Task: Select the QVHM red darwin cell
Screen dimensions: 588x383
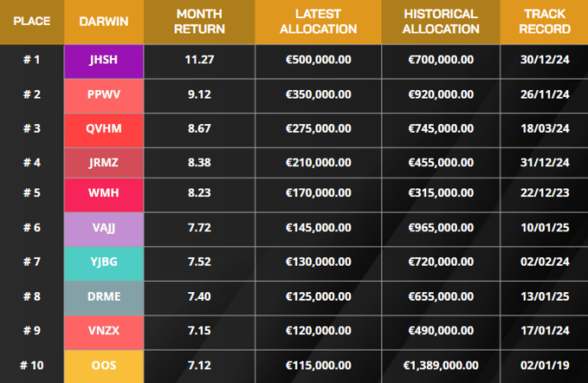Action: pos(104,128)
